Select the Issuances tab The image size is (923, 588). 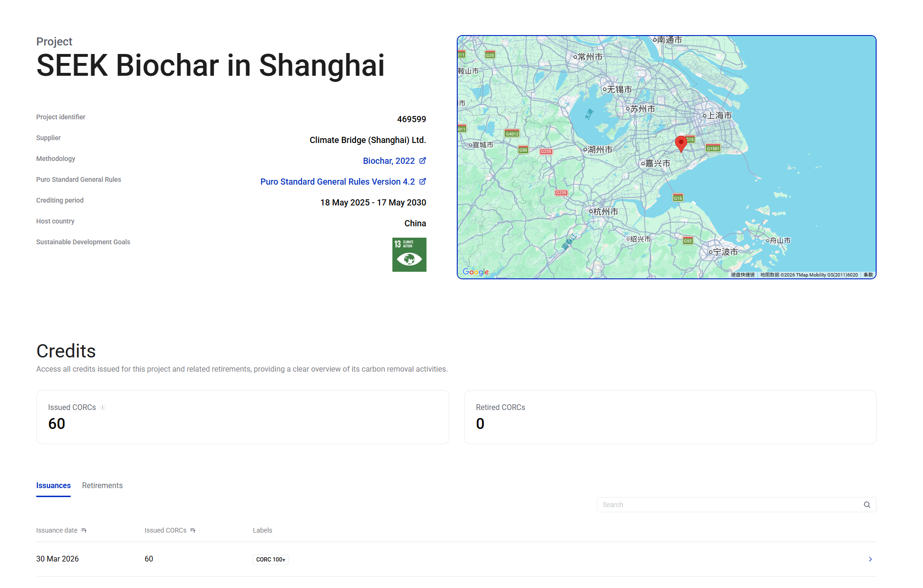[53, 486]
